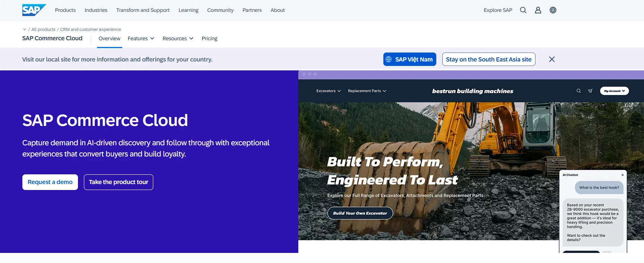The image size is (644, 263).
Task: Go to CRM and customer experience breadcrumb
Action: coord(91,29)
